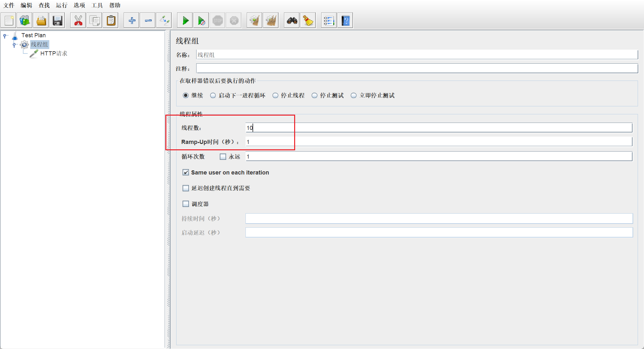Open a file with folder icon
644x349 pixels.
click(41, 21)
